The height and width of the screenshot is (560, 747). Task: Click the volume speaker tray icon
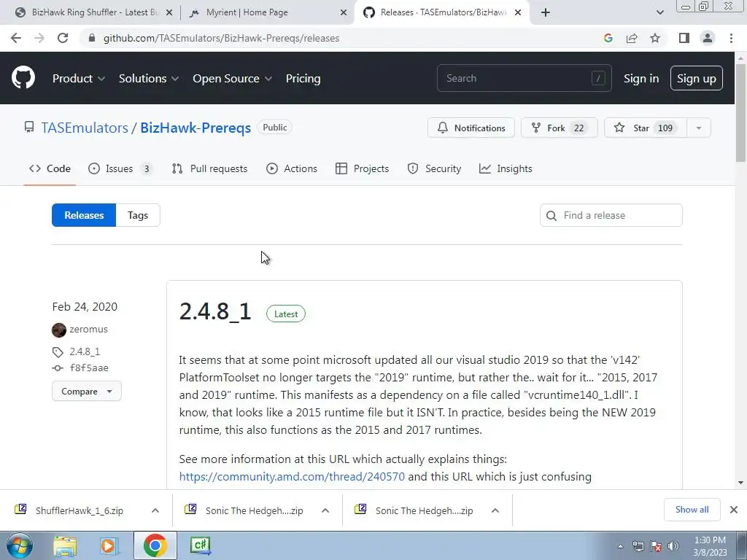click(673, 546)
